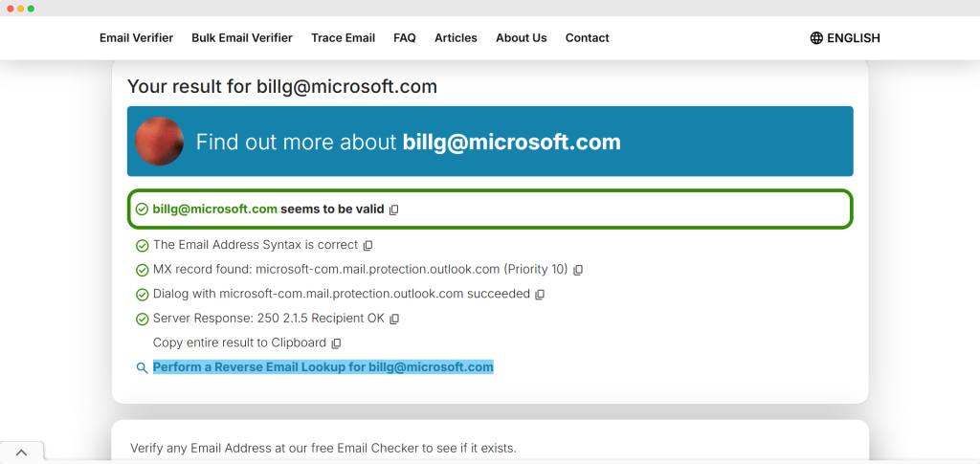This screenshot has height=464, width=980.
Task: Copy the Server Response line
Action: [394, 319]
